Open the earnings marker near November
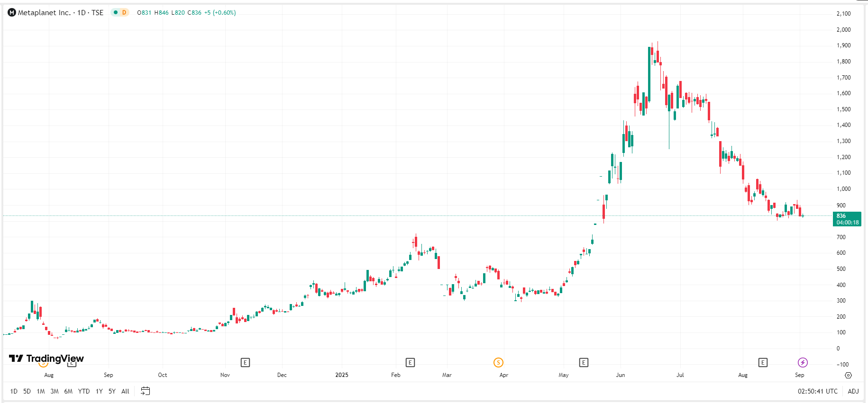This screenshot has width=868, height=403. coord(245,363)
